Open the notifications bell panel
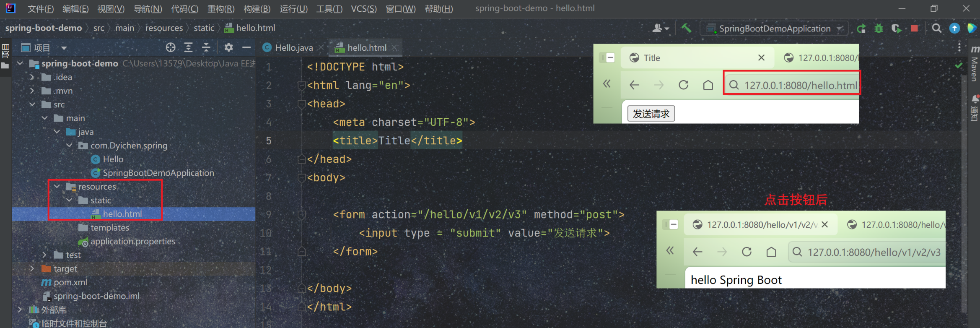This screenshot has height=328, width=980. coord(975,107)
